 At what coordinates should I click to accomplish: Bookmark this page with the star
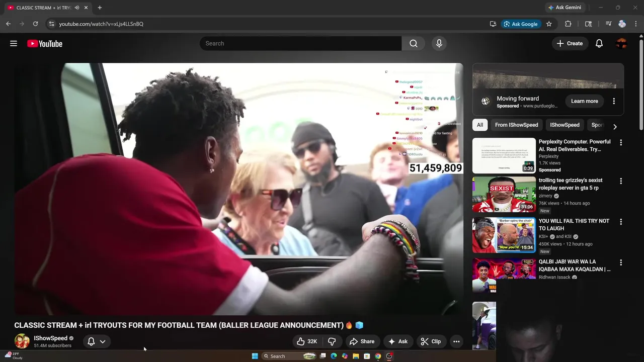tap(549, 24)
